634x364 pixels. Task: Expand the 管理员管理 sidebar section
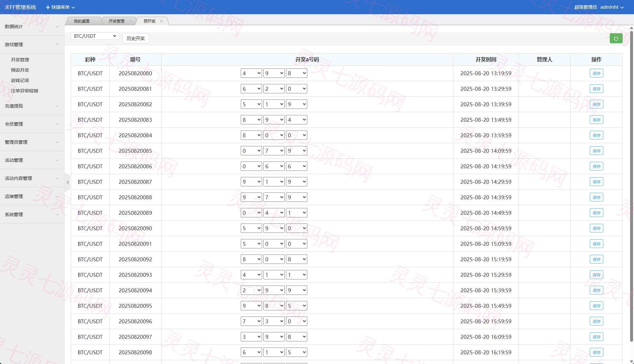tap(32, 142)
